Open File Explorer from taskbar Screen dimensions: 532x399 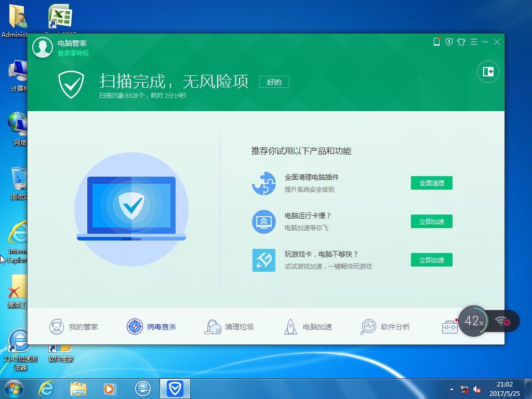[78, 389]
